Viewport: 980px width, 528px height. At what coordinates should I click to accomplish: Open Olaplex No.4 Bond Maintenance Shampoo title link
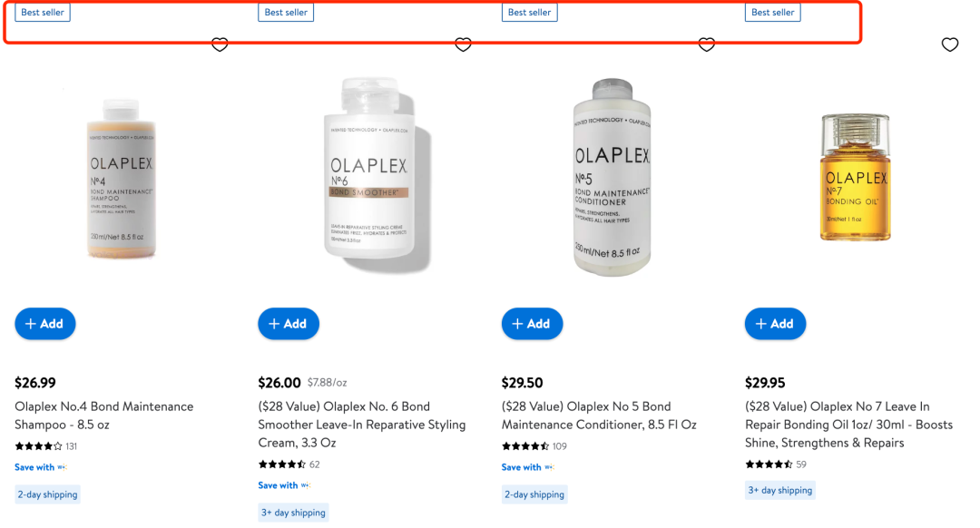(104, 416)
